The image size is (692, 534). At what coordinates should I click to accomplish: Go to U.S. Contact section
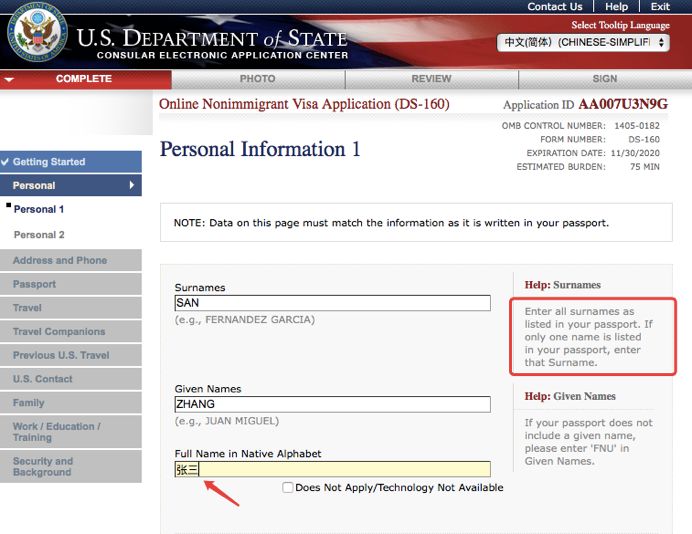(x=71, y=379)
